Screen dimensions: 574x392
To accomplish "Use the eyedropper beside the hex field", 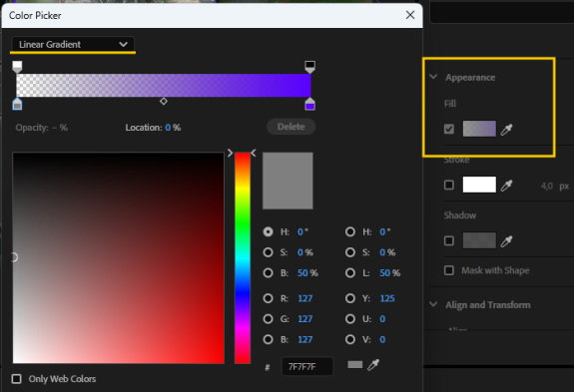I will pyautogui.click(x=373, y=365).
